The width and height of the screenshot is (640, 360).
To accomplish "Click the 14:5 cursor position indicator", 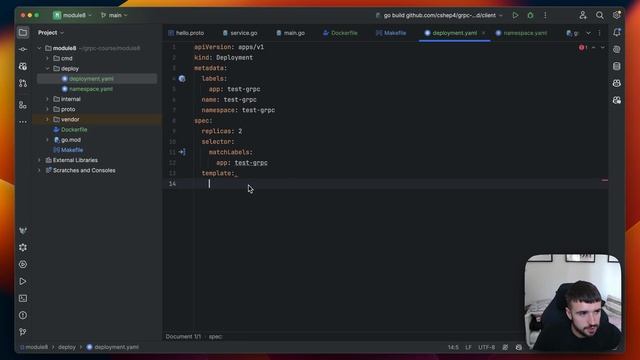I will [453, 347].
